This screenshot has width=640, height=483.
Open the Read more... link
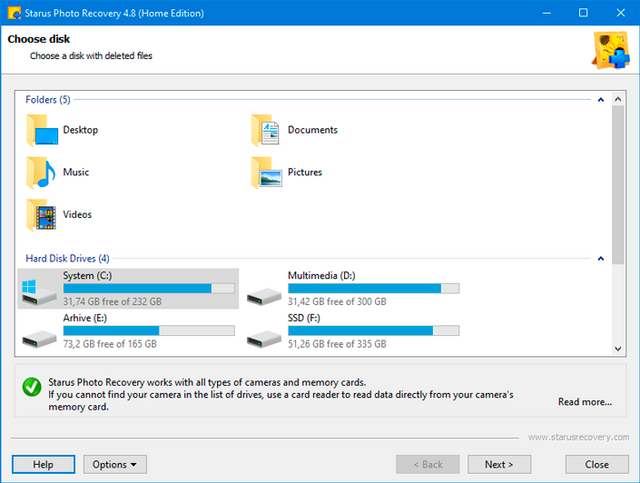(585, 402)
